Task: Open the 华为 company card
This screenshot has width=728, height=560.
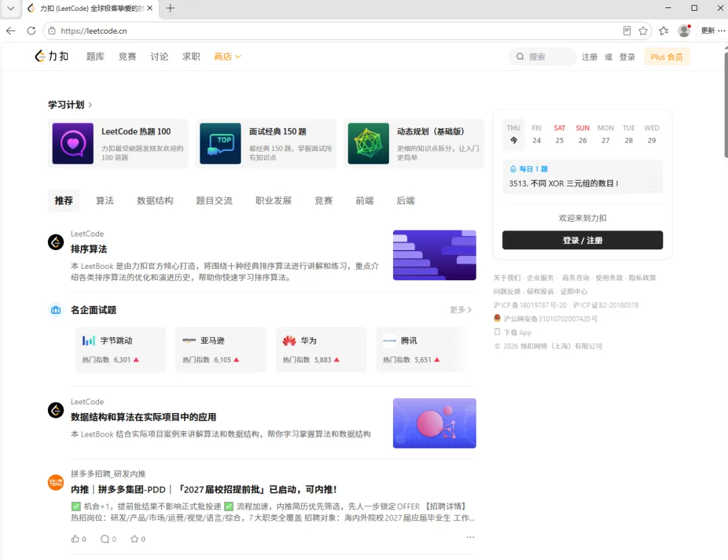Action: click(x=322, y=350)
